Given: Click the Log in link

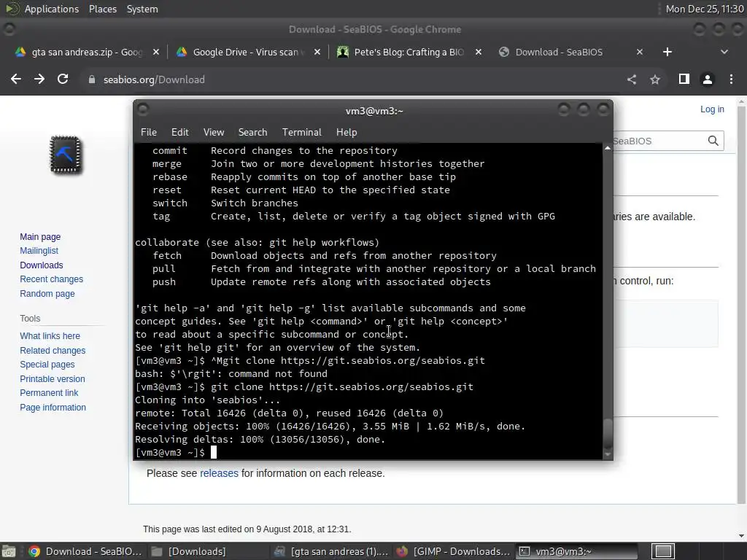Looking at the screenshot, I should (712, 109).
